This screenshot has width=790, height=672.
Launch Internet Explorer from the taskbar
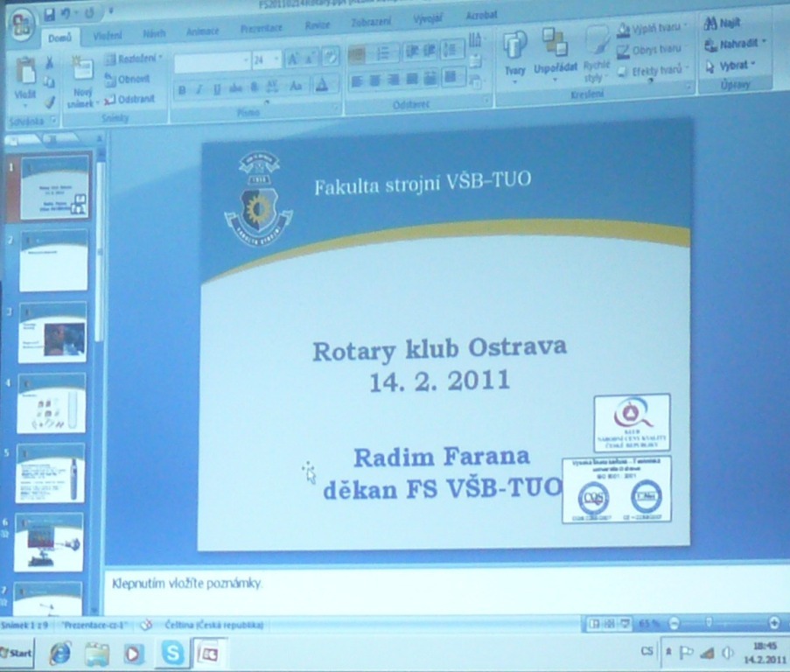coord(60,653)
